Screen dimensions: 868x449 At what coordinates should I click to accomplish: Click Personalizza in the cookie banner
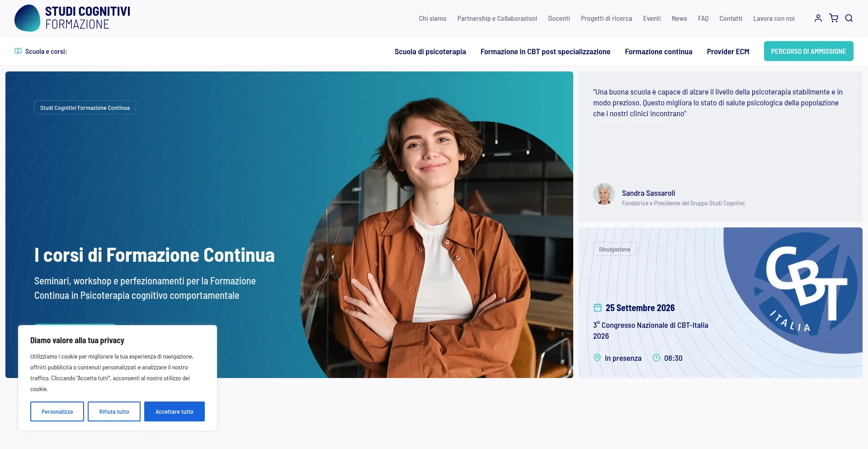coord(57,411)
